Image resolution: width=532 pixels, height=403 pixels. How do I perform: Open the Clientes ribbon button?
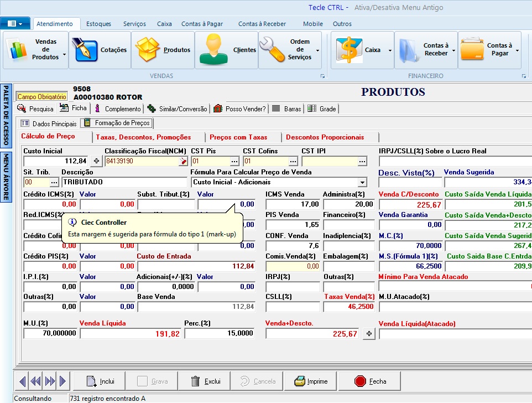[x=227, y=50]
